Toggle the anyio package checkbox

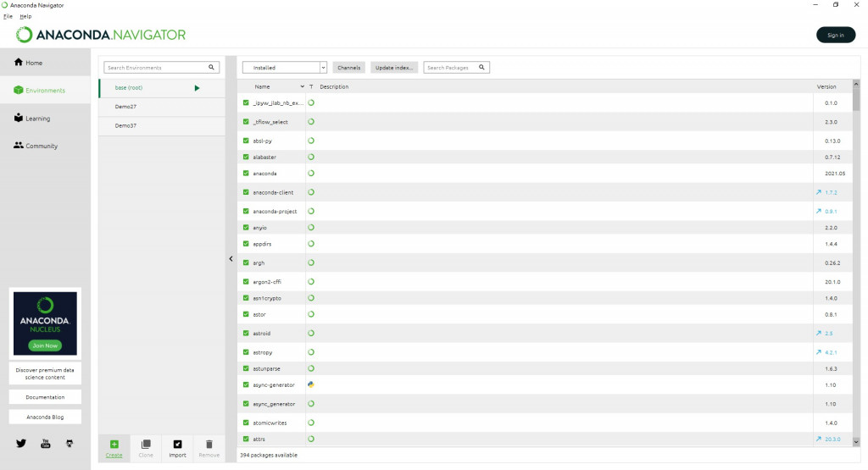(x=246, y=227)
